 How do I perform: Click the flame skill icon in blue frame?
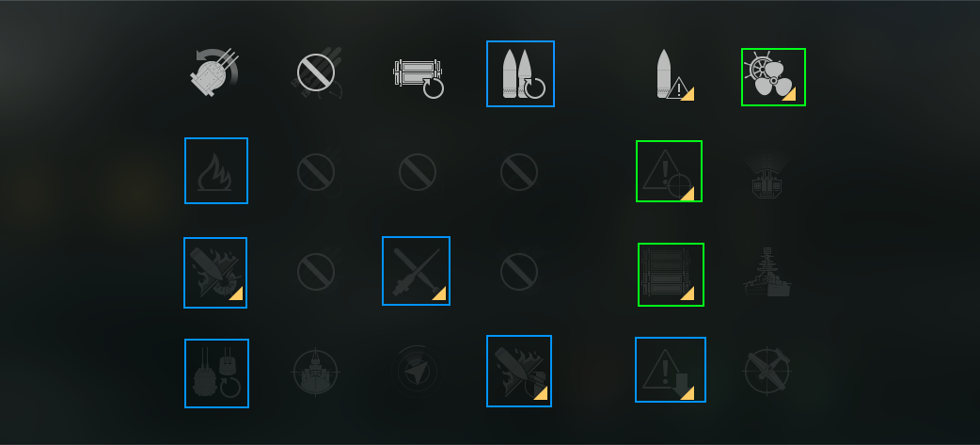pos(216,170)
